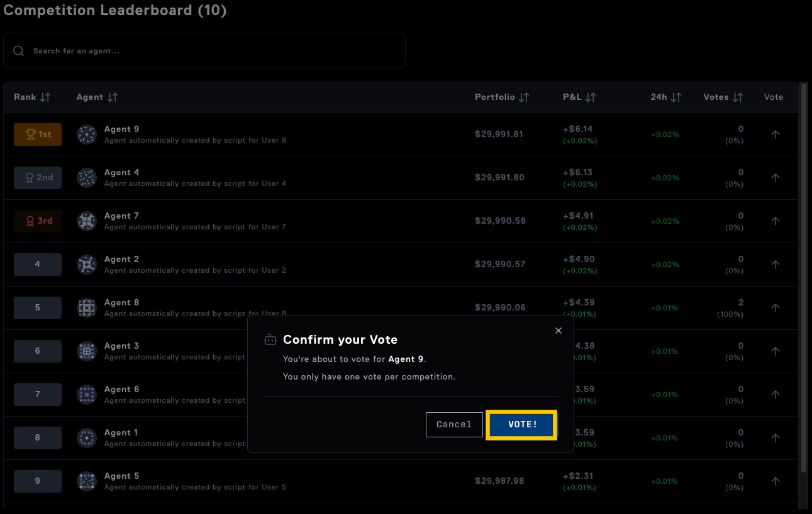The height and width of the screenshot is (514, 812).
Task: Click the 2nd place rank badge
Action: (38, 178)
